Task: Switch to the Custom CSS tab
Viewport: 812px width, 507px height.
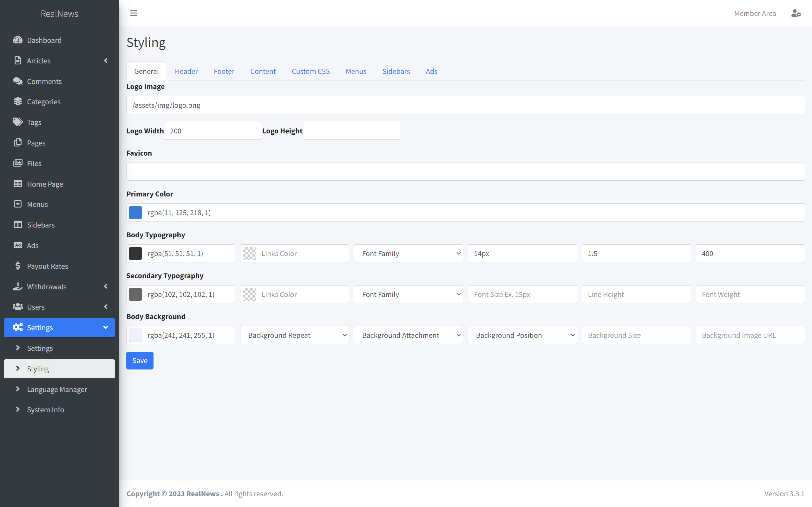Action: click(311, 71)
